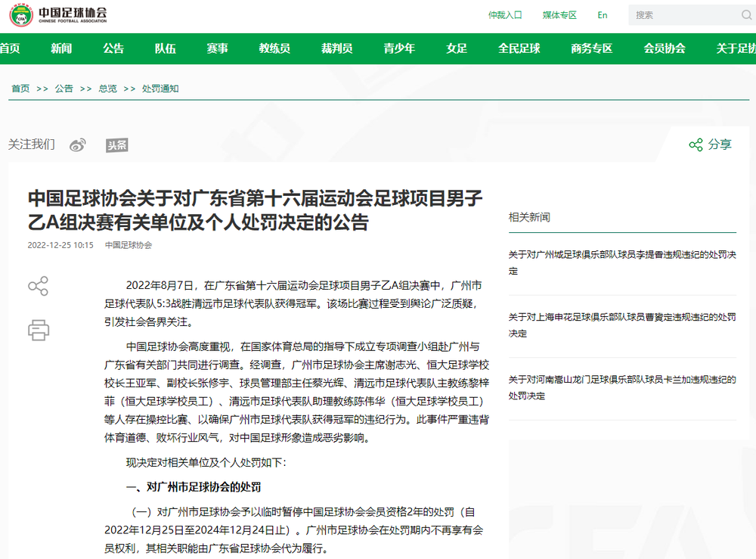This screenshot has height=559, width=756.
Task: Open 队伍 navigation menu item
Action: click(x=166, y=48)
